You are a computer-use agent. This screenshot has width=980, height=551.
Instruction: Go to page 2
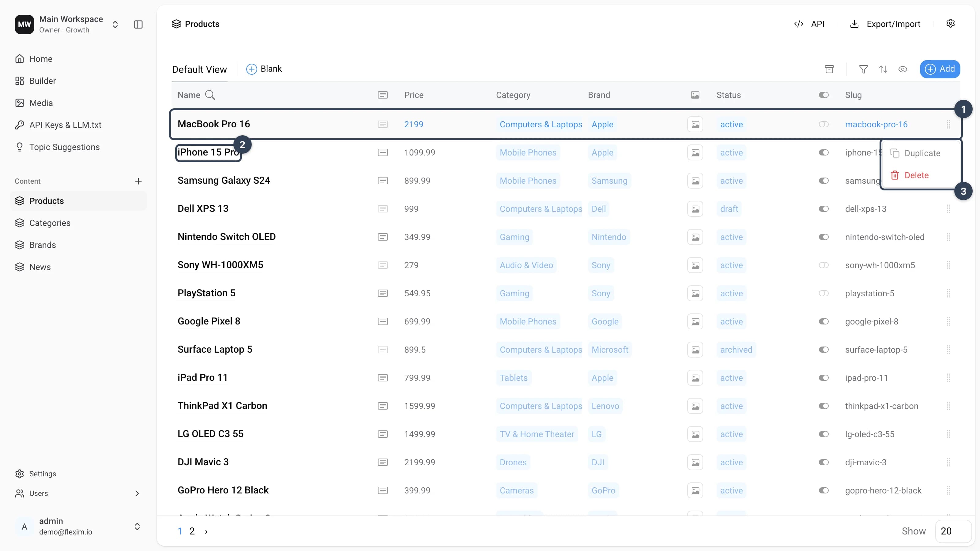(x=192, y=531)
